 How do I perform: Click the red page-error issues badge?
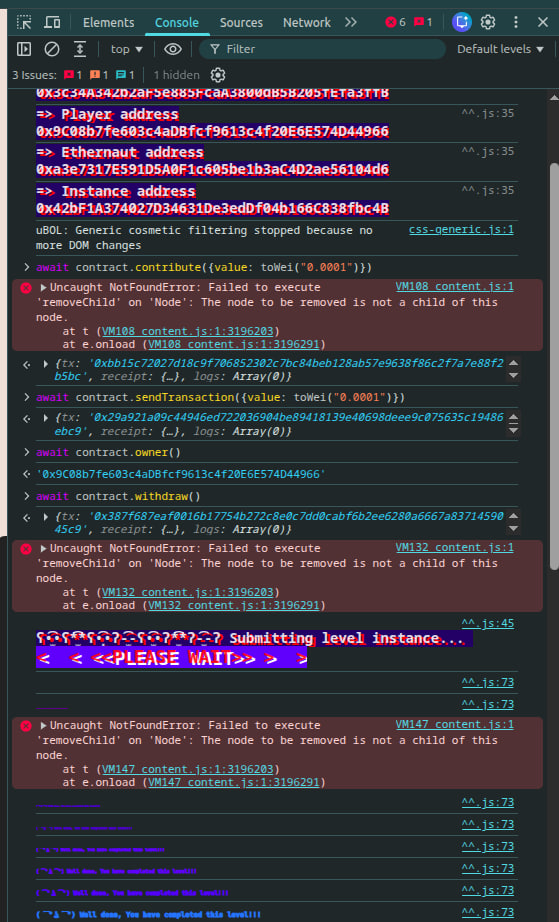(73, 75)
